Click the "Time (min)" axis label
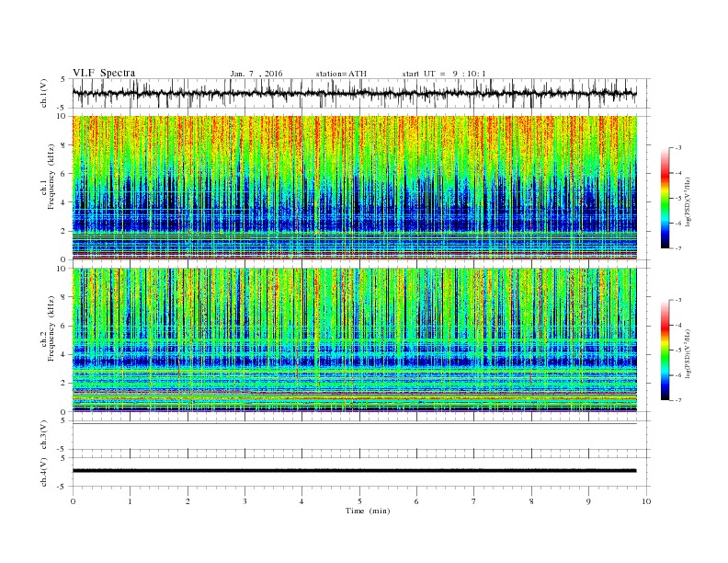 click(368, 511)
